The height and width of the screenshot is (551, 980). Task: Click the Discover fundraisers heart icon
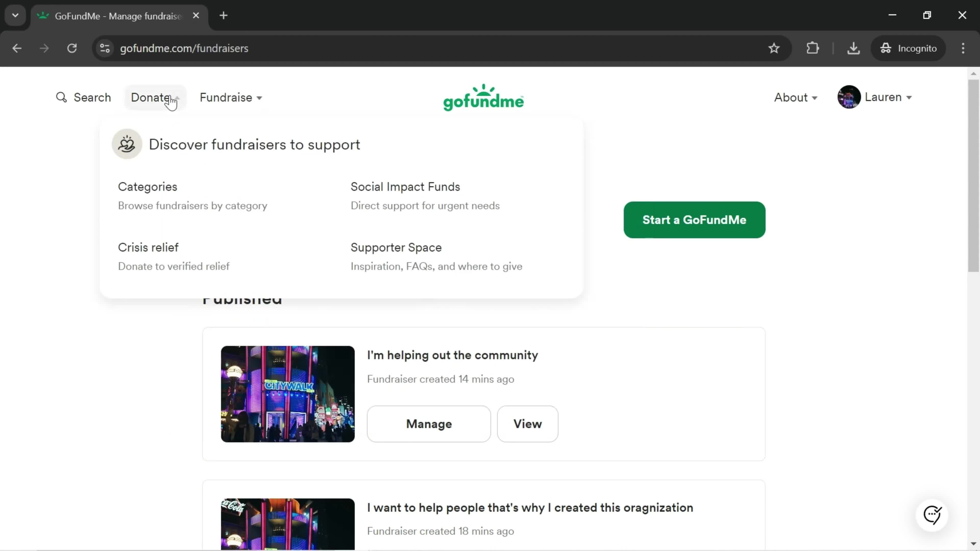point(126,144)
